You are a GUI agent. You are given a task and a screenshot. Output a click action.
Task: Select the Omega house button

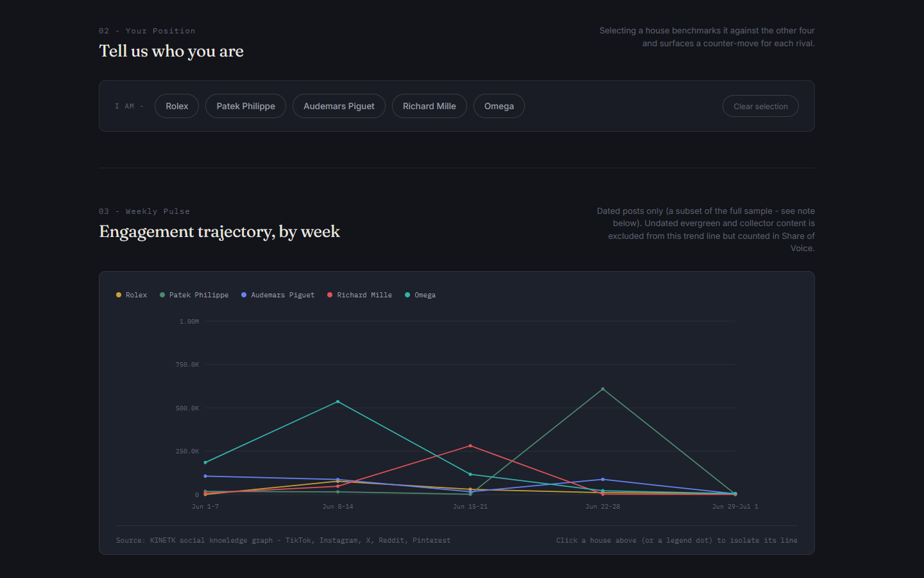coord(499,106)
